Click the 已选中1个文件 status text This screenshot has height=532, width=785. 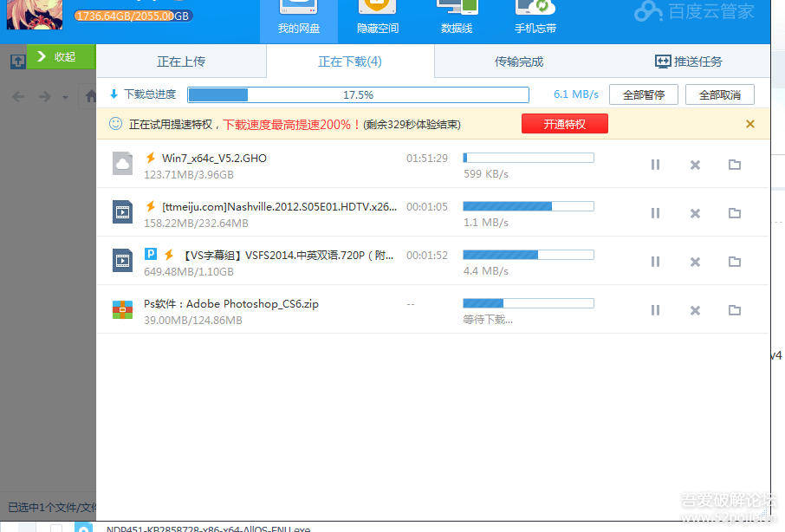(52, 507)
